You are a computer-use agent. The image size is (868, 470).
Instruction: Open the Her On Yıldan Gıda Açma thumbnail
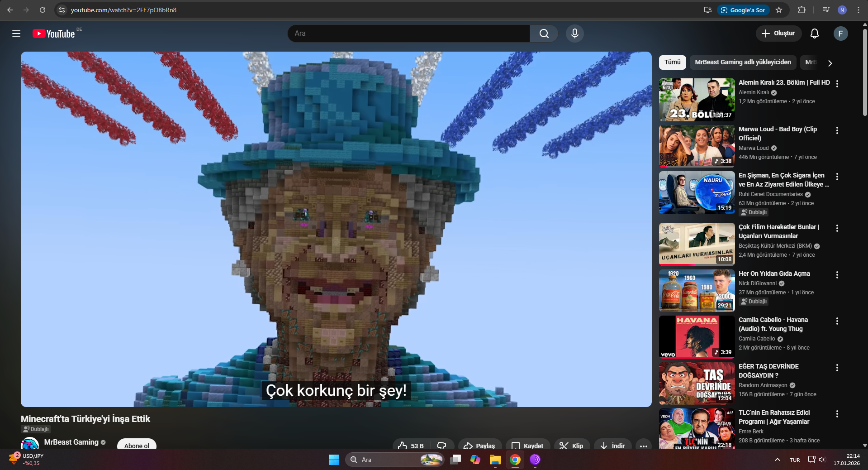[x=697, y=291]
